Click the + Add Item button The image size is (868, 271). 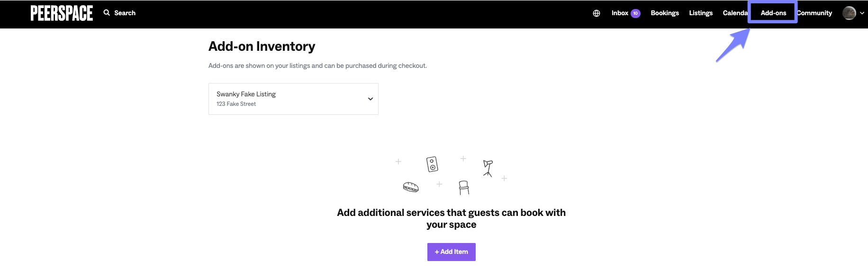point(452,252)
